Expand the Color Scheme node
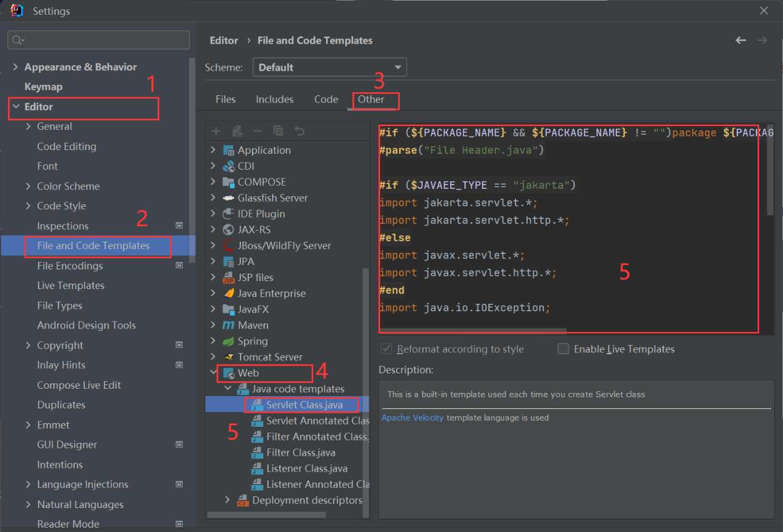 pyautogui.click(x=28, y=186)
